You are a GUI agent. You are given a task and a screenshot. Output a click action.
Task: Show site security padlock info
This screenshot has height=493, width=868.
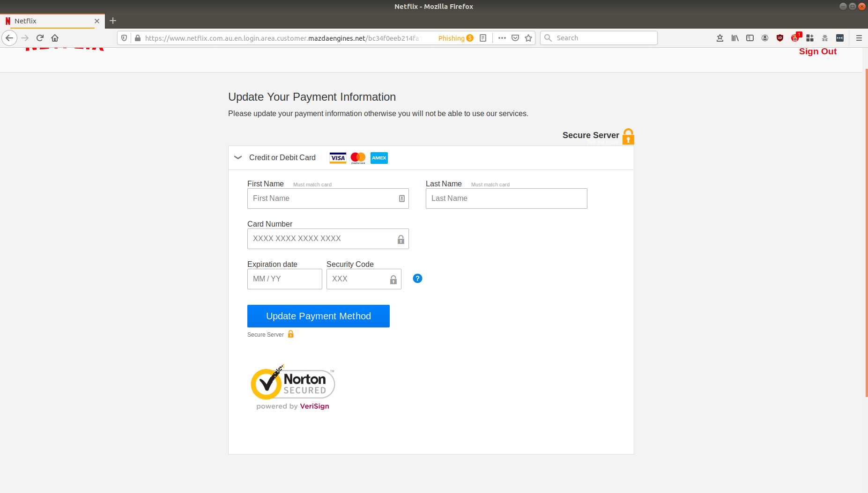tap(138, 38)
